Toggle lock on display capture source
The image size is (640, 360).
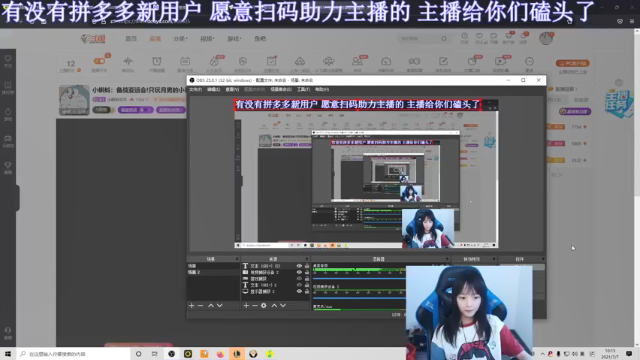[307, 291]
